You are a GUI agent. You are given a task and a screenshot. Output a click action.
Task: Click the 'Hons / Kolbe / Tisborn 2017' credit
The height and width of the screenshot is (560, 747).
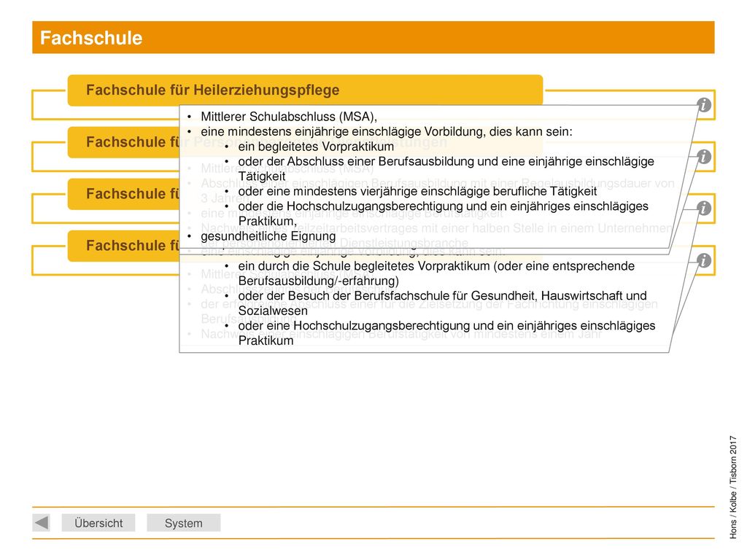(733, 486)
